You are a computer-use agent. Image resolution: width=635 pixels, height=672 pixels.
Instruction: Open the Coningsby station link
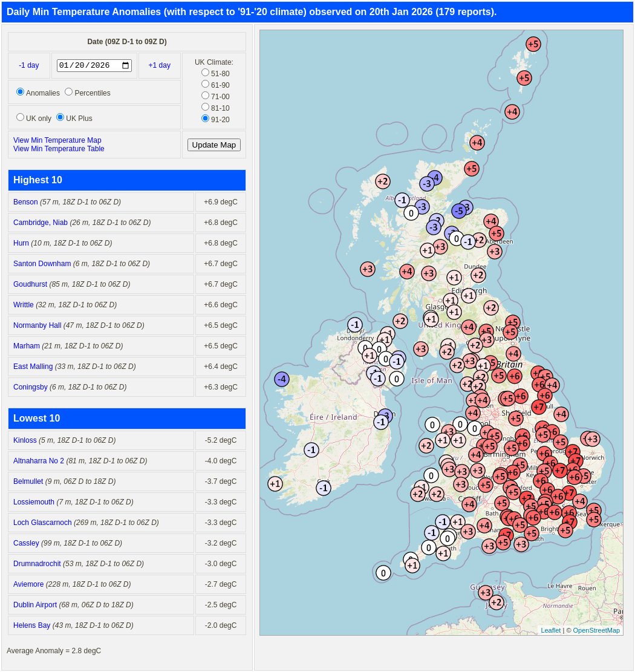tap(30, 387)
